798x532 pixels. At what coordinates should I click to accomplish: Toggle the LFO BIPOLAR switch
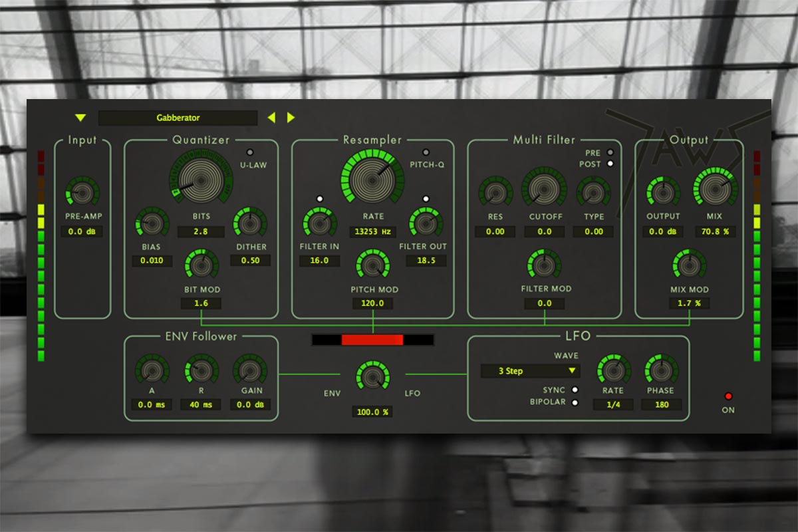click(x=575, y=402)
